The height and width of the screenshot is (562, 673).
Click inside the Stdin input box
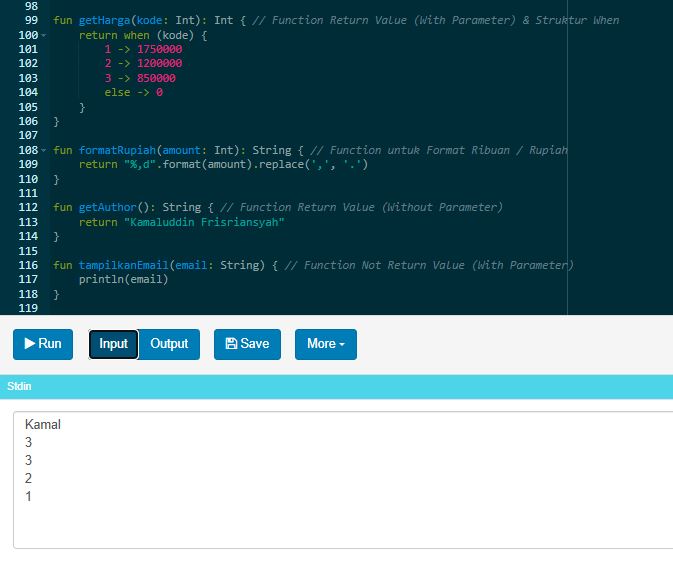[x=343, y=480]
